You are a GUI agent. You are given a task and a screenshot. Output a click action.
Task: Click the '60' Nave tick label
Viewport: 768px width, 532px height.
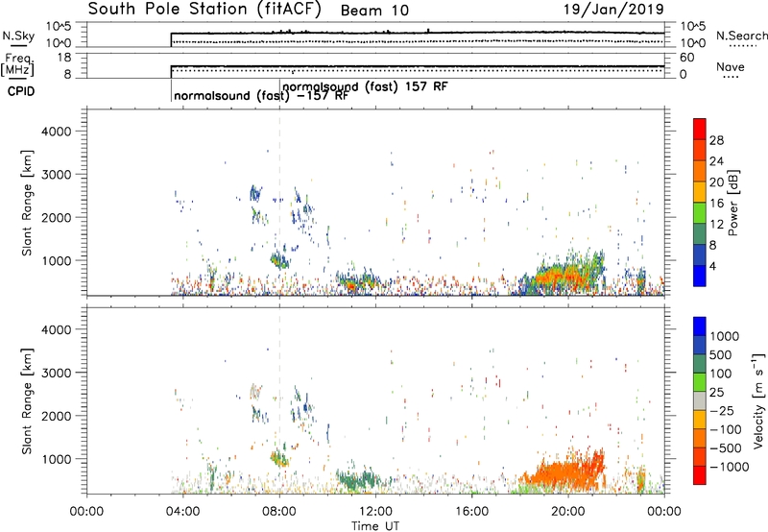point(686,58)
